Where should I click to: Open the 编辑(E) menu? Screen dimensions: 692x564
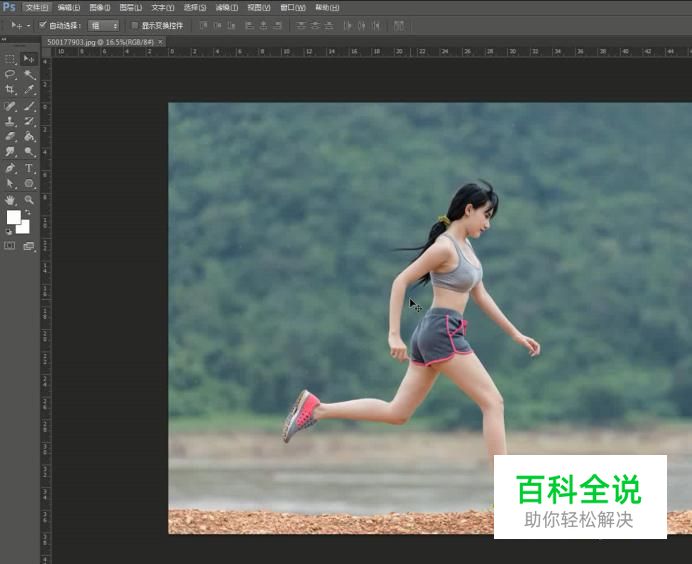69,8
